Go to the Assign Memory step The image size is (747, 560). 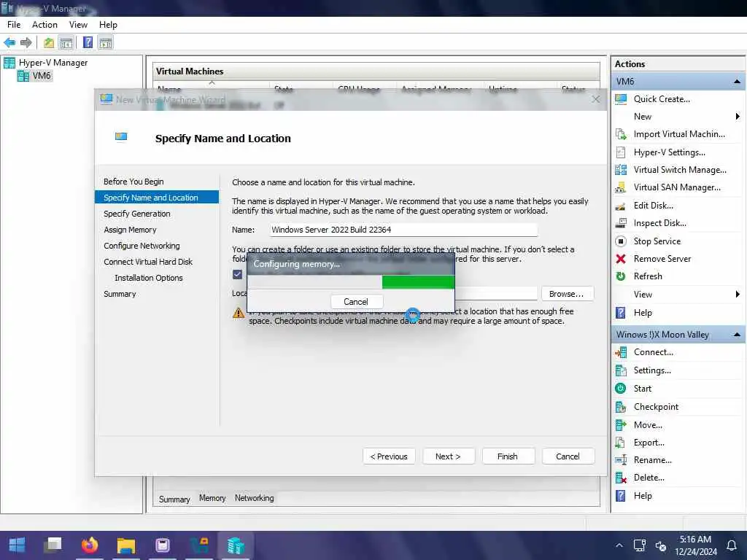(x=130, y=230)
